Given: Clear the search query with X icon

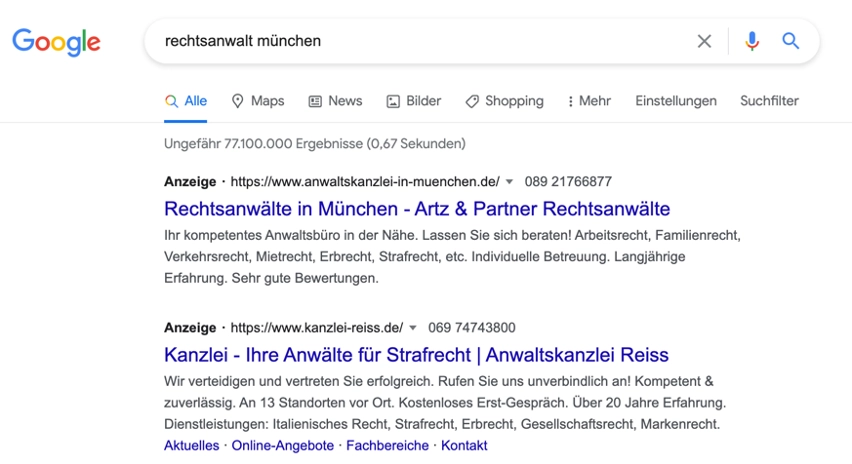Looking at the screenshot, I should (704, 41).
